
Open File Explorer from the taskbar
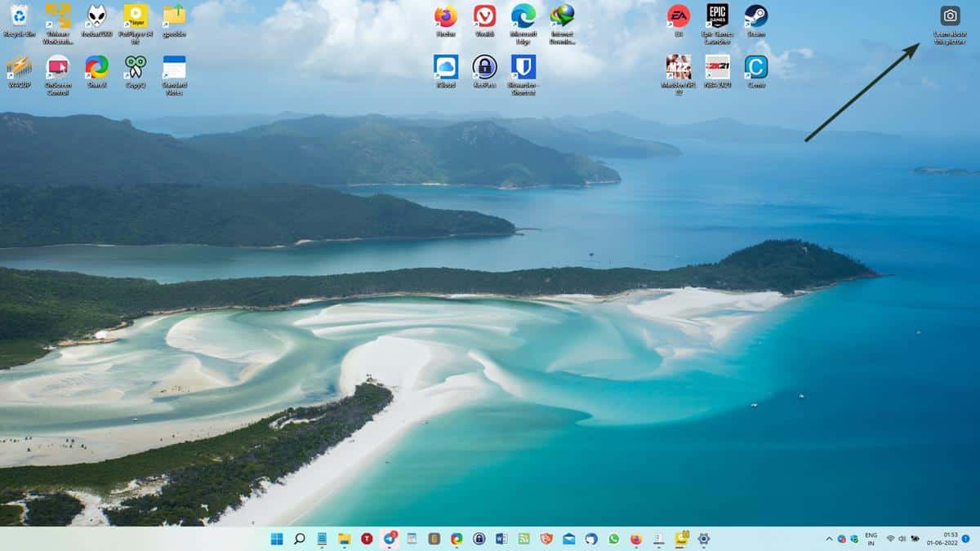[x=345, y=539]
